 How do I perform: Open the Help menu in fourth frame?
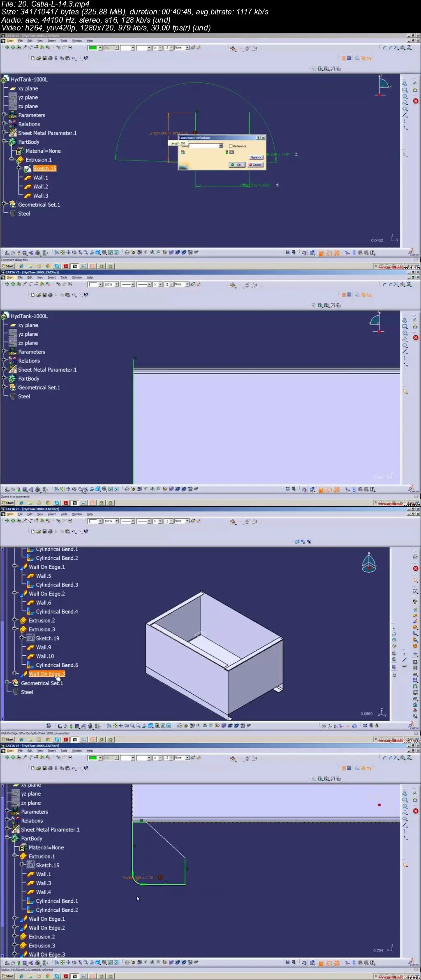(x=90, y=751)
